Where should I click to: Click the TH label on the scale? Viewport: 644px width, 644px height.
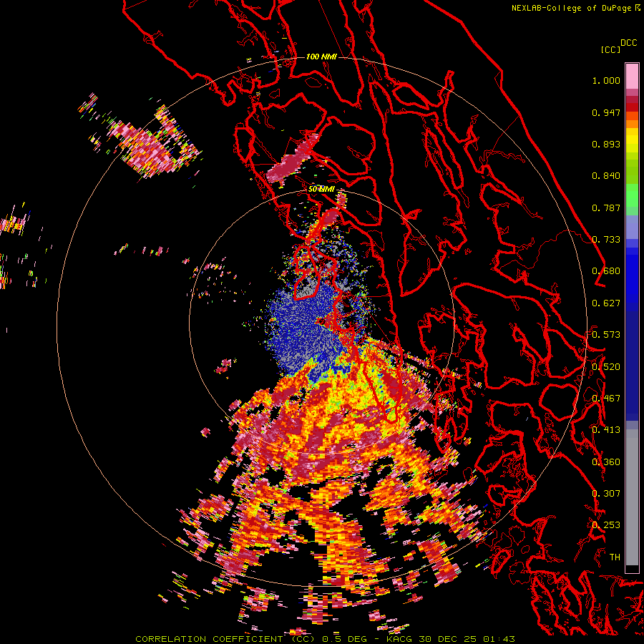tap(615, 557)
